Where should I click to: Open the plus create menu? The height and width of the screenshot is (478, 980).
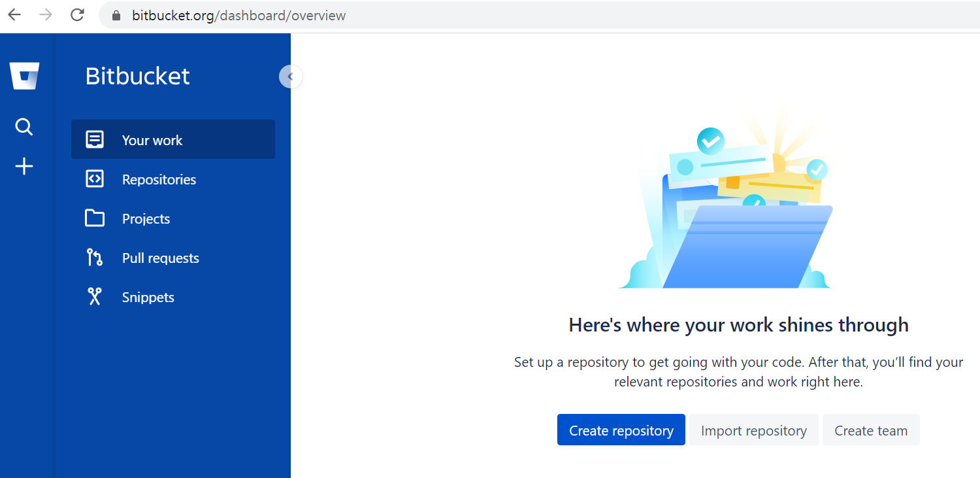[24, 167]
